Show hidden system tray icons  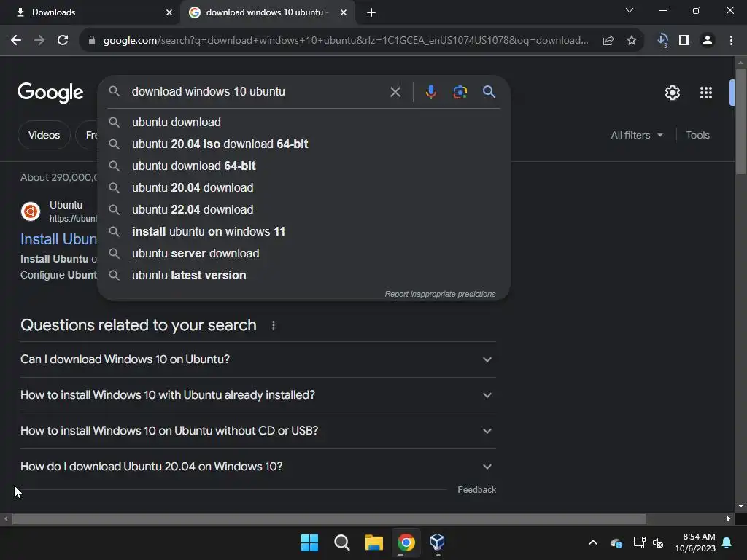(x=593, y=542)
